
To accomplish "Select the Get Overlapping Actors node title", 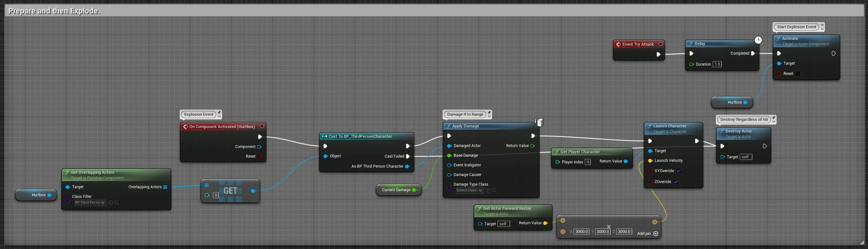I will 92,172.
